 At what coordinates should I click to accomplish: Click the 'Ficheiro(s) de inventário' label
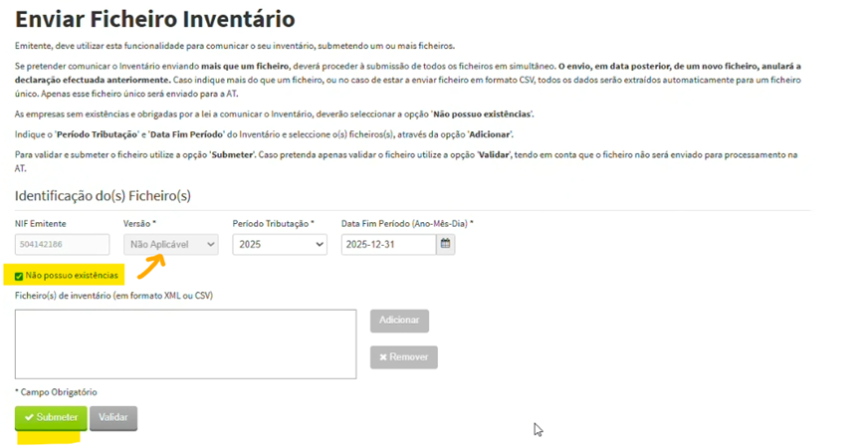[114, 296]
